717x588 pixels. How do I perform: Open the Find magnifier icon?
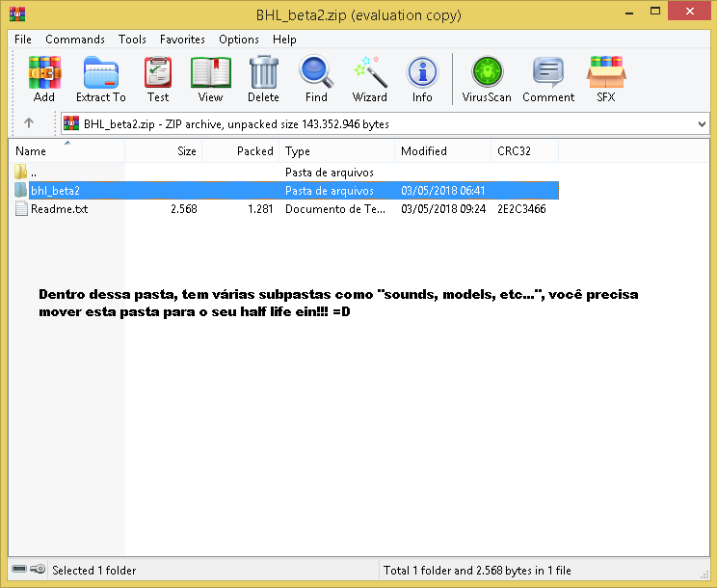coord(316,71)
